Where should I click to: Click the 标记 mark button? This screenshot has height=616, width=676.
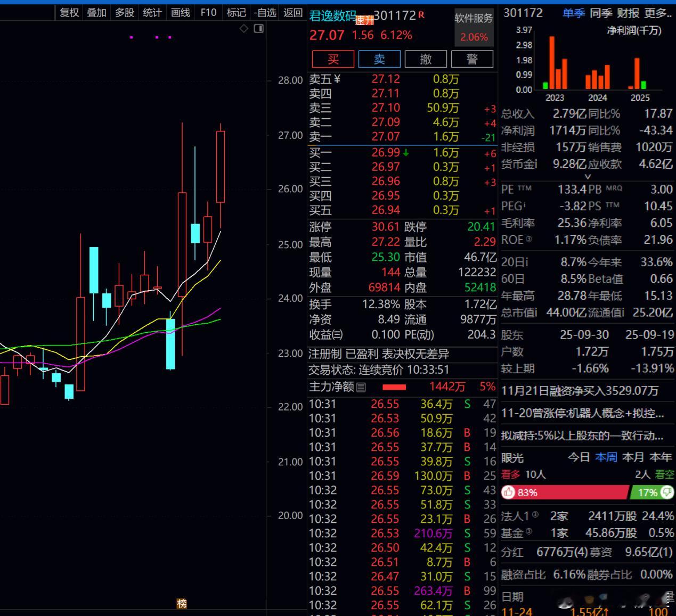236,12
